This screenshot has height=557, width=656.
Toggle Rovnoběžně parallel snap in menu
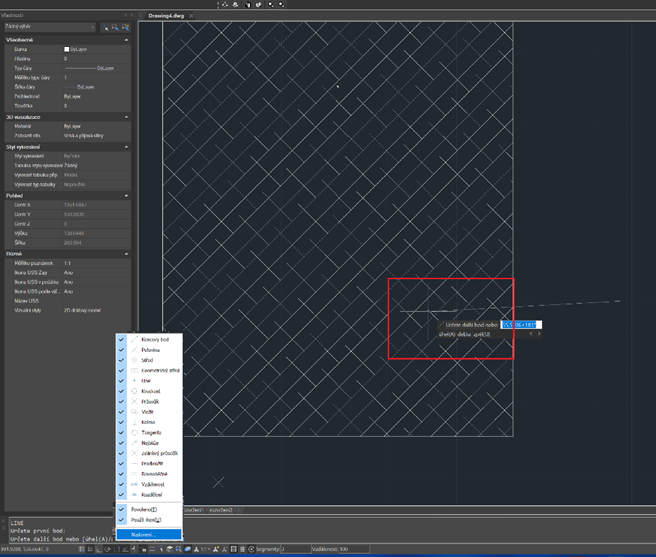pyautogui.click(x=149, y=474)
